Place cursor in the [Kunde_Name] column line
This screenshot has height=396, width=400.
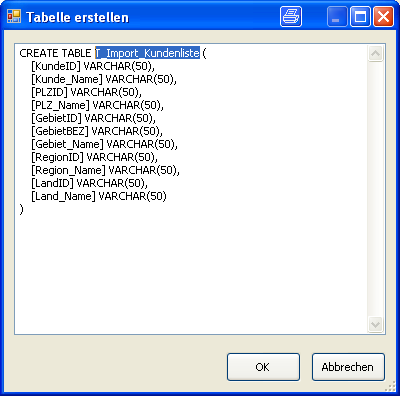(104, 79)
